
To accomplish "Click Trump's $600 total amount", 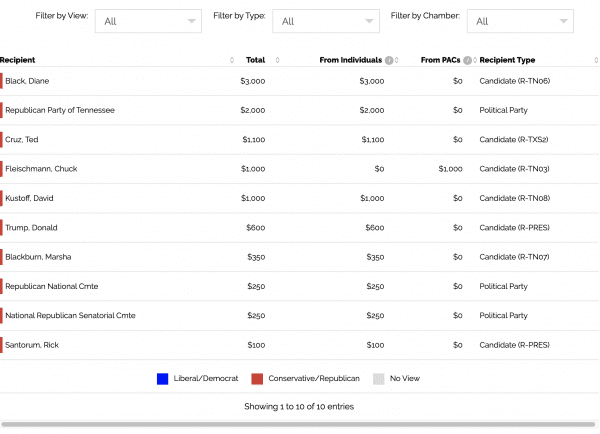I will [x=256, y=228].
